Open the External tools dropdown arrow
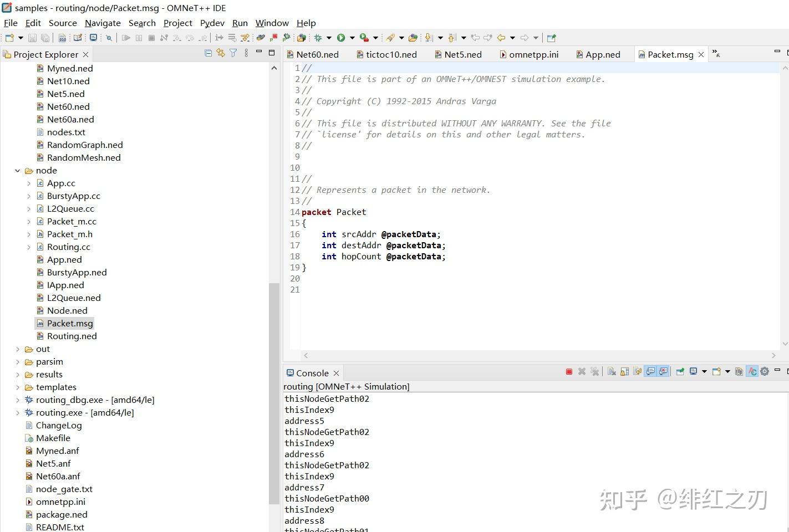789x532 pixels. [375, 38]
